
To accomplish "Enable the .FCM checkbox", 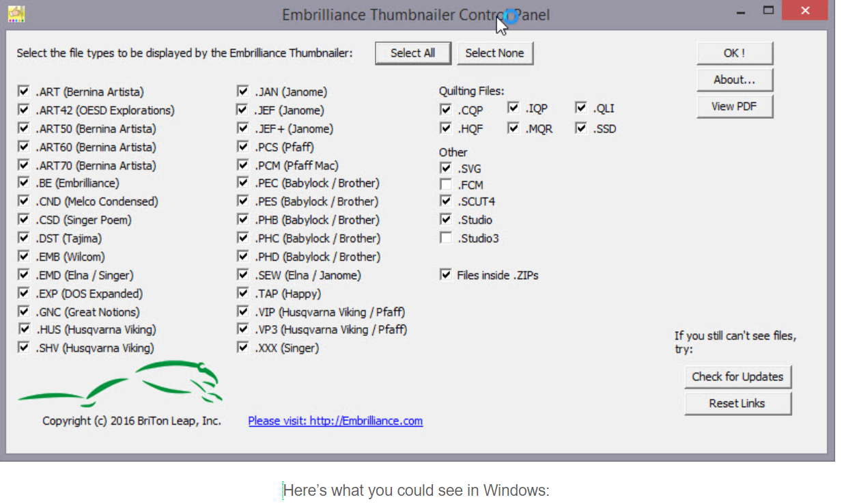I will (x=446, y=184).
